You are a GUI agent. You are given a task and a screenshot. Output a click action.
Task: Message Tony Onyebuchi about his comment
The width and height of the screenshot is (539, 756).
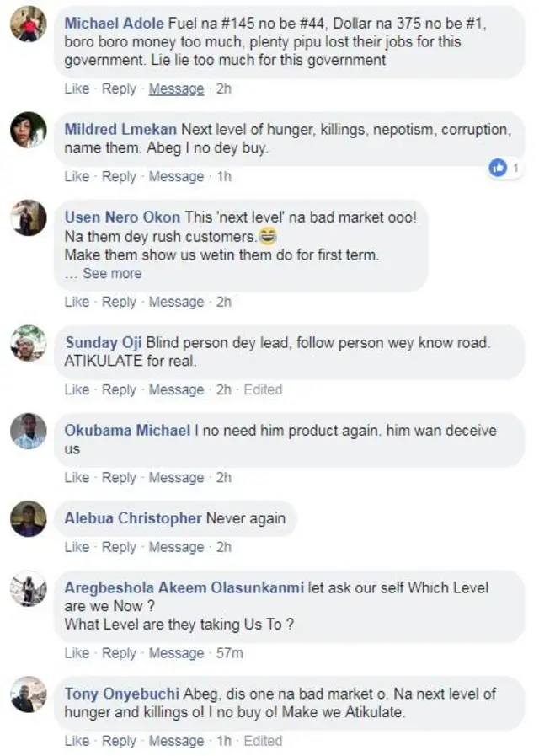pyautogui.click(x=176, y=741)
